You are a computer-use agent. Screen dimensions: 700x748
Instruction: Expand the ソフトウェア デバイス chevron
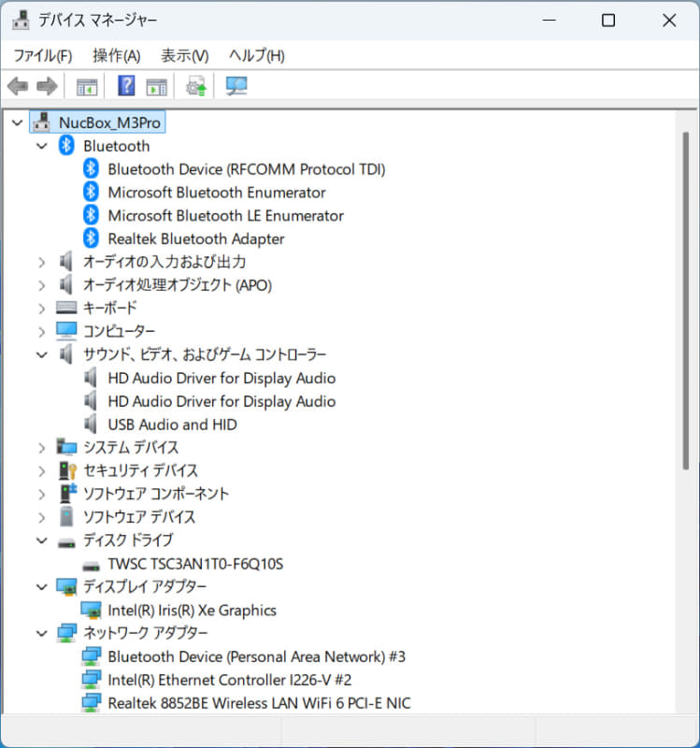[42, 517]
